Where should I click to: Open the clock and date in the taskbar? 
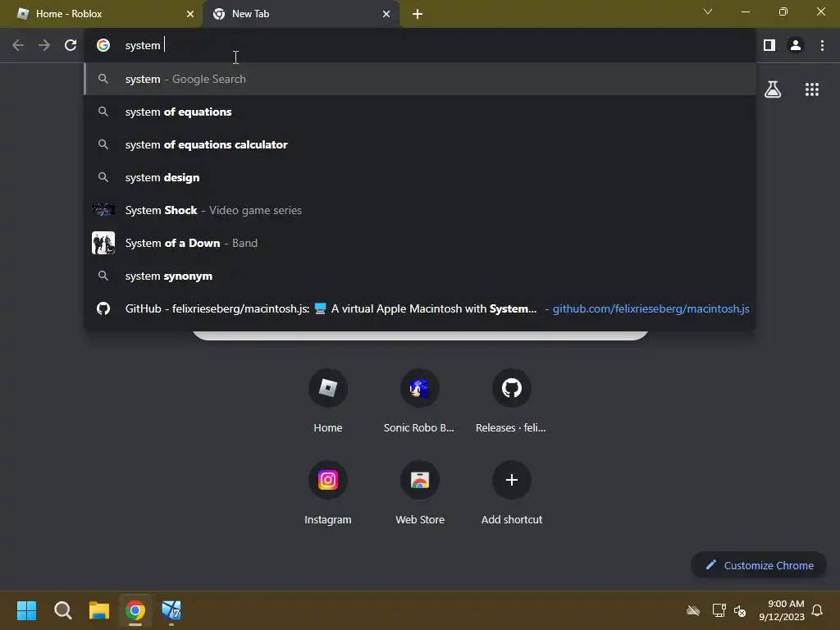tap(782, 610)
